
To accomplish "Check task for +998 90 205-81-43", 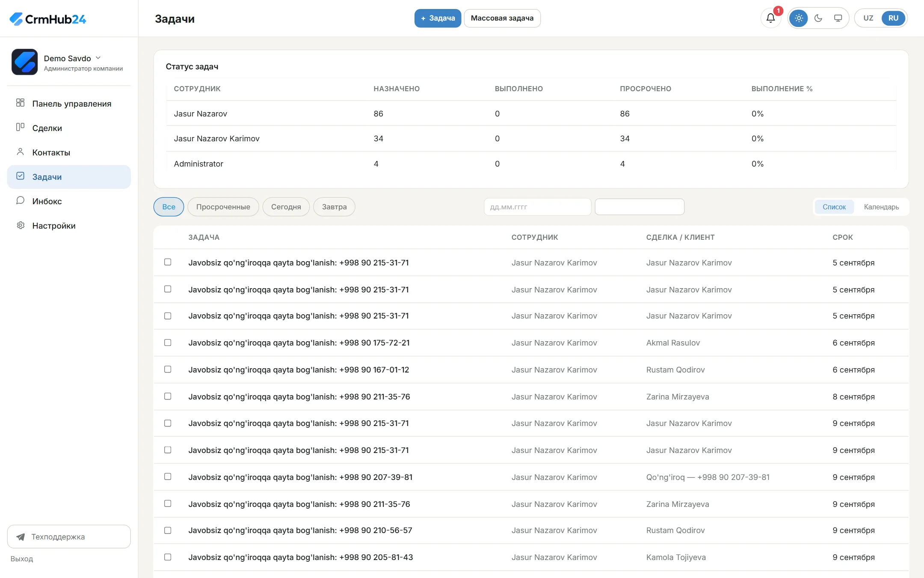I will [168, 557].
